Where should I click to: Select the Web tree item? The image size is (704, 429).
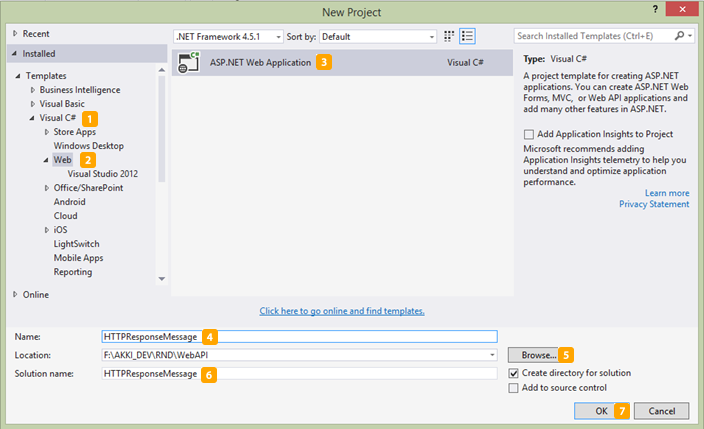[x=62, y=160]
